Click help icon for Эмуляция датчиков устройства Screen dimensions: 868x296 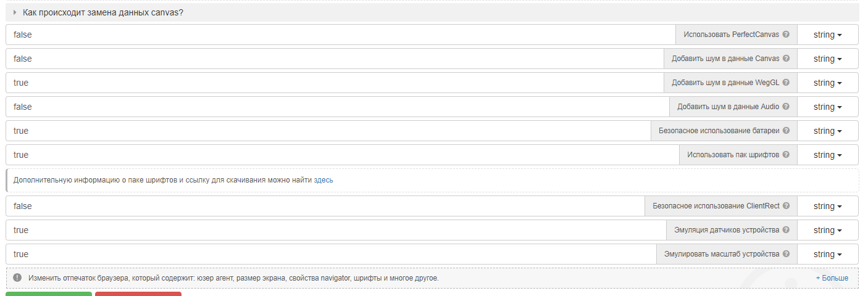pos(786,230)
